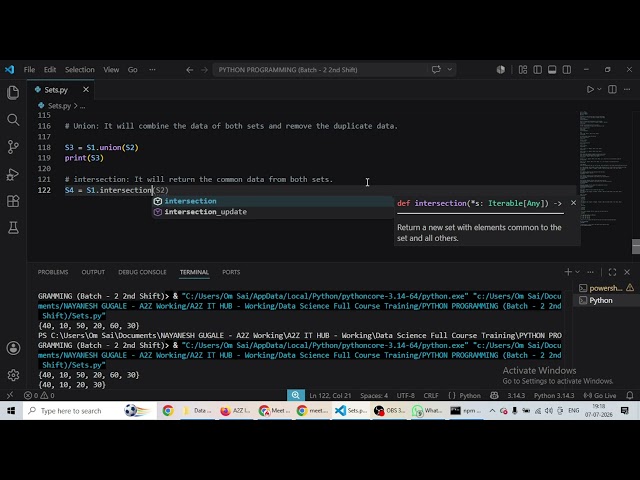Close the Sets.py tab

(x=86, y=89)
